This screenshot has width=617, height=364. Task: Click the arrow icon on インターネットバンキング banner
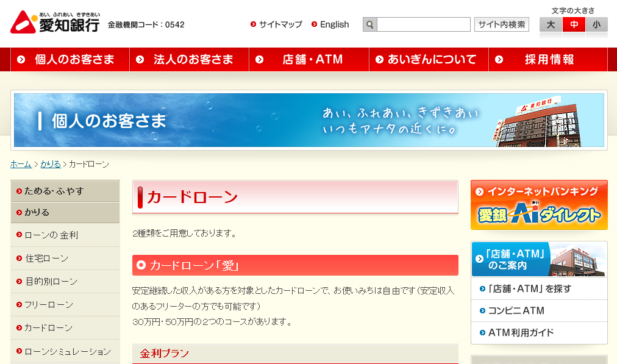click(479, 191)
